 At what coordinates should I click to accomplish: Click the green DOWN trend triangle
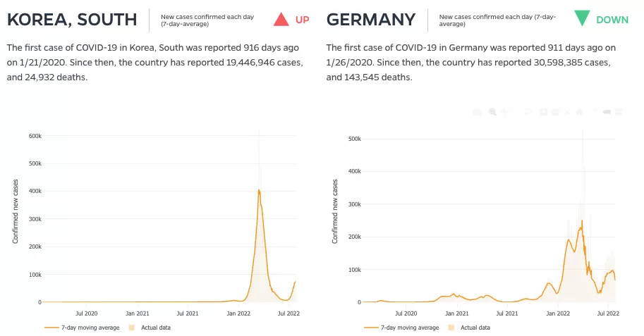click(x=582, y=18)
